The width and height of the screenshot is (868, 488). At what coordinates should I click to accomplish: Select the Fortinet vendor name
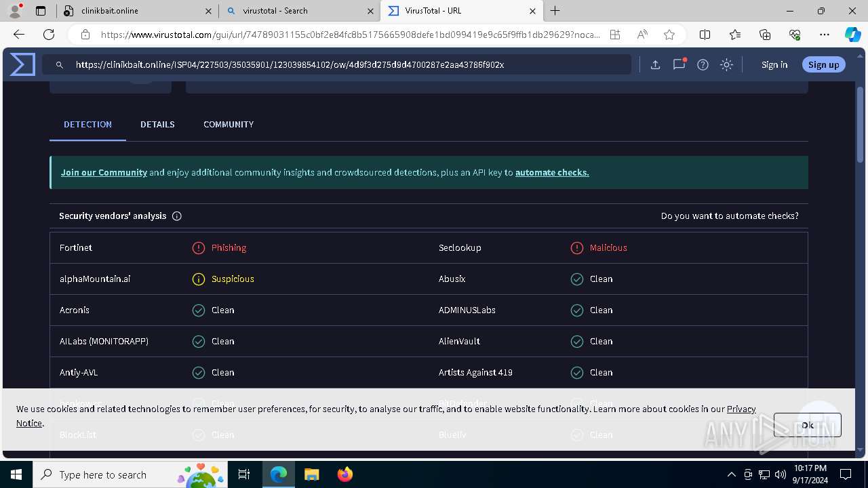[76, 247]
